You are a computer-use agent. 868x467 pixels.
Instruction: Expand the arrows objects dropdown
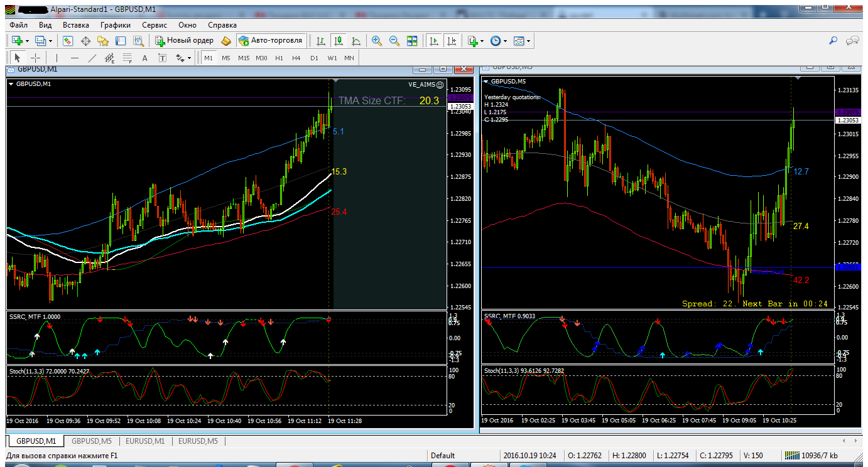coord(184,58)
